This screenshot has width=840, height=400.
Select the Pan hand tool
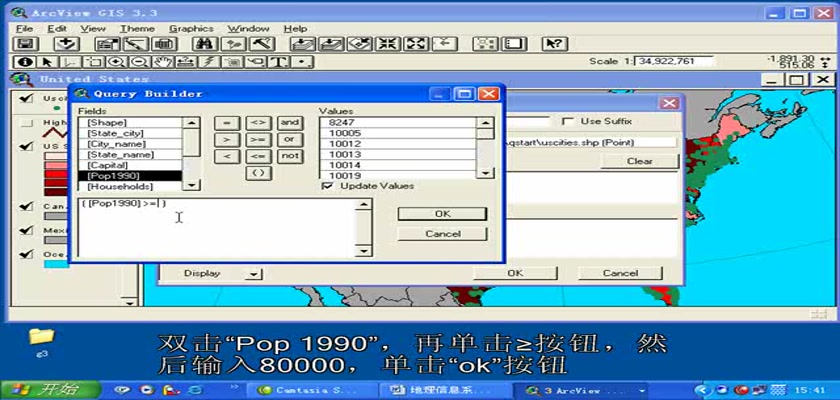tap(162, 62)
